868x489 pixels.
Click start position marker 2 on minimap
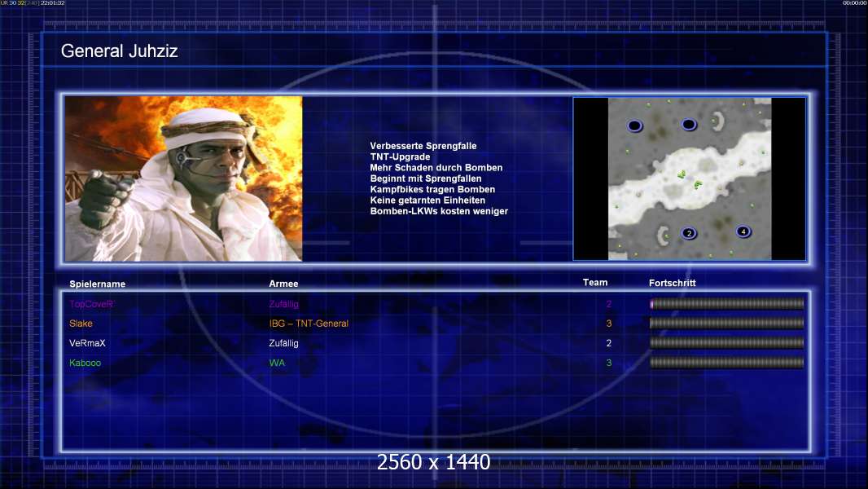(x=689, y=233)
